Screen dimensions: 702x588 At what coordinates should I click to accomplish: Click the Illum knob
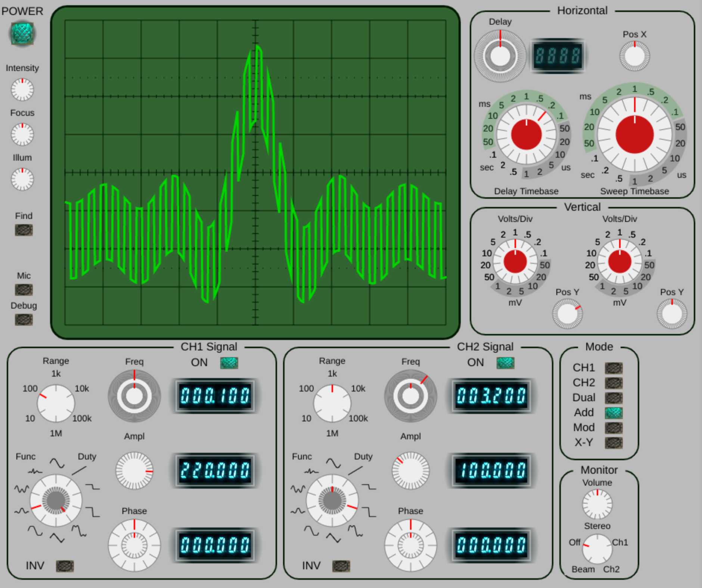tap(22, 179)
